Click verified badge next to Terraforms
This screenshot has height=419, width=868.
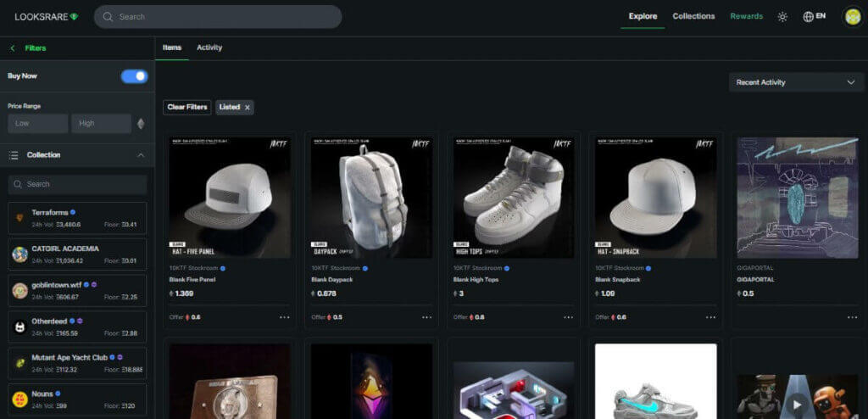(x=73, y=212)
